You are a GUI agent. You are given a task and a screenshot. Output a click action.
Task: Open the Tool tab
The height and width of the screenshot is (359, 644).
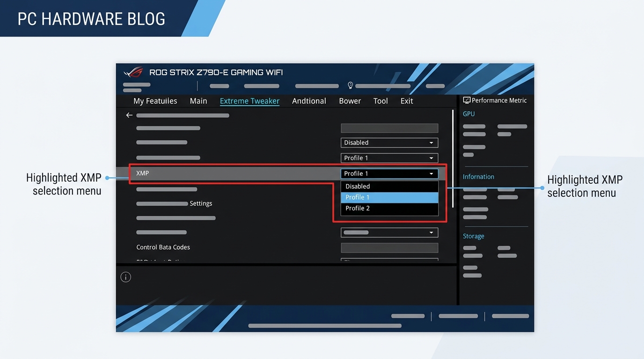pos(381,101)
